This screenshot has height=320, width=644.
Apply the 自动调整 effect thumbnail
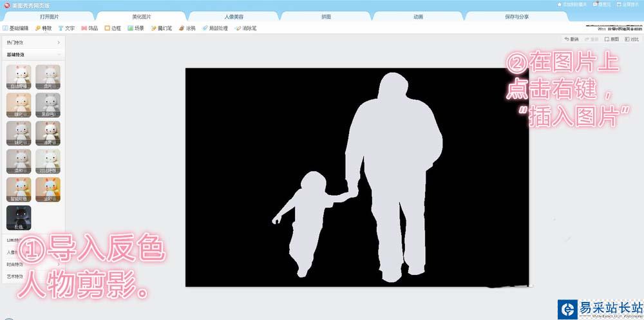tap(19, 77)
